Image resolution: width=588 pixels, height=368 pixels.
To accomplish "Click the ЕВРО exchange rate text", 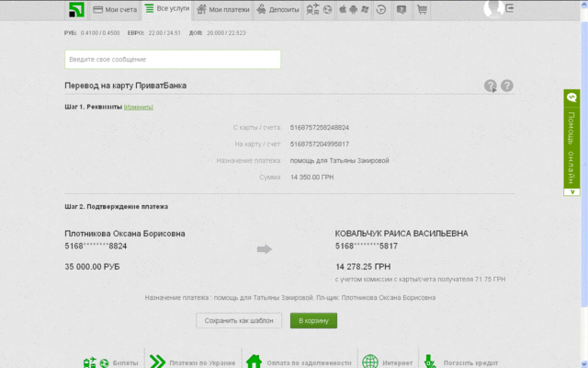I will pos(154,33).
